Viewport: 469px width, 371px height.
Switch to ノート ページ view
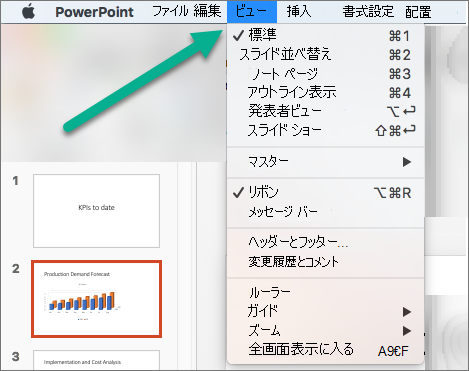click(x=325, y=74)
